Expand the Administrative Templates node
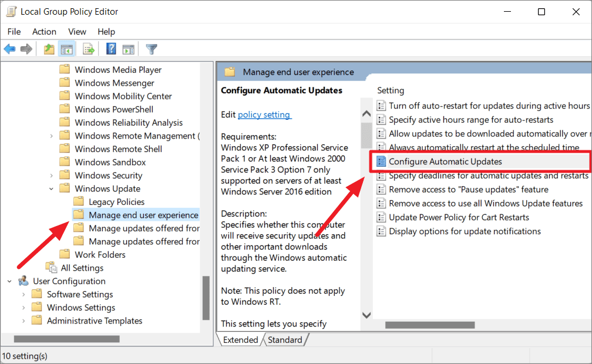Viewport: 592px width, 364px height. [x=23, y=321]
